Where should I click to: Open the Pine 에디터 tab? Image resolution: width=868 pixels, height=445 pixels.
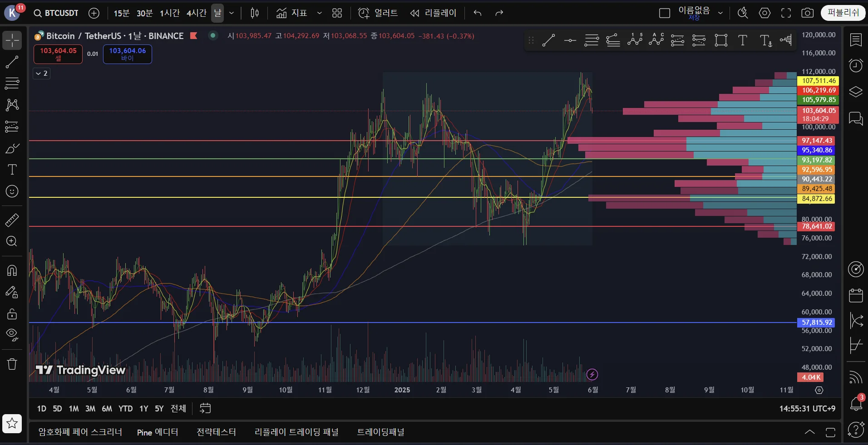158,432
